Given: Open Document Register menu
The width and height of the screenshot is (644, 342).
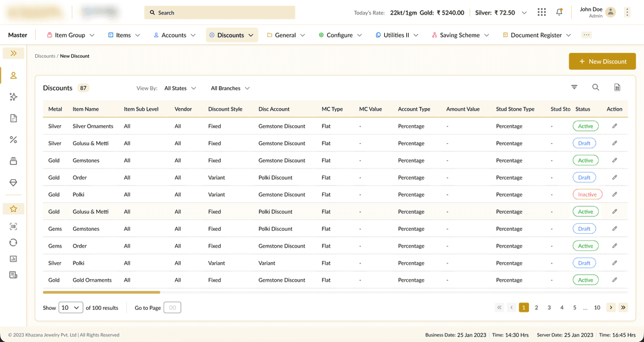Looking at the screenshot, I should (x=536, y=35).
